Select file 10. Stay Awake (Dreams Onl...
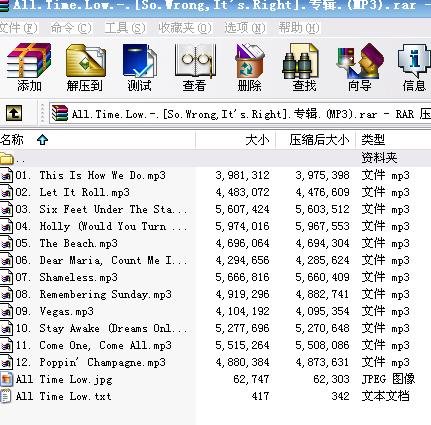 pos(102,328)
